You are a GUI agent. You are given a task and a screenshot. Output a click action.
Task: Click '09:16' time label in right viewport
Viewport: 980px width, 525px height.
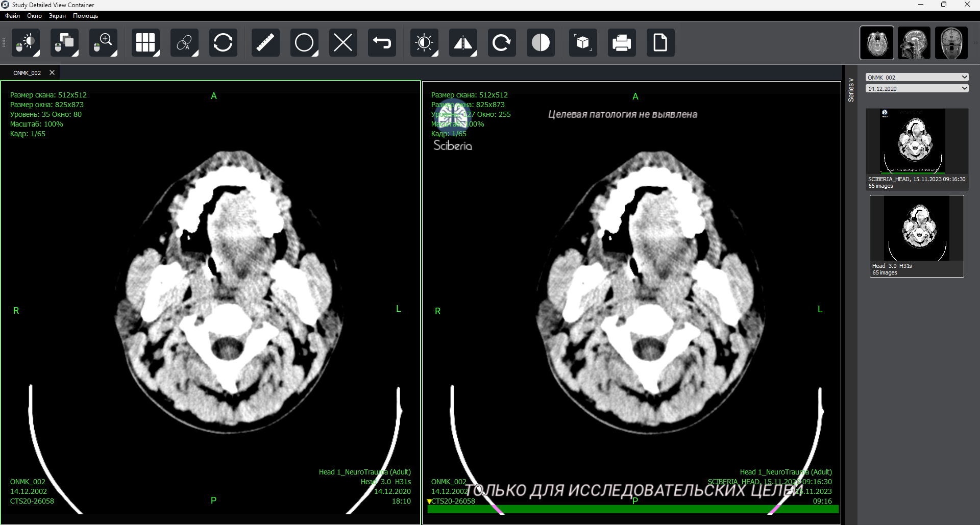coord(822,501)
